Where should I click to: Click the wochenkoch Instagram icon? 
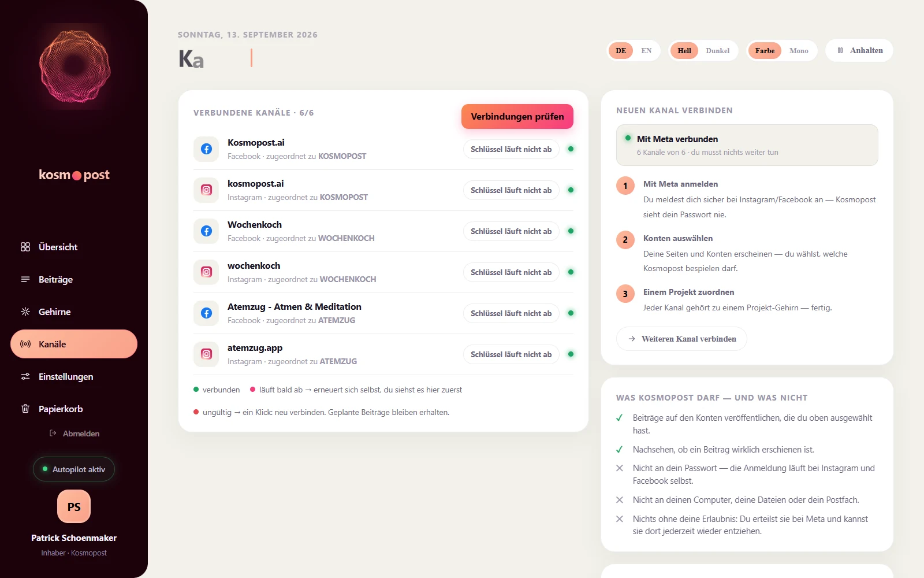coord(206,272)
